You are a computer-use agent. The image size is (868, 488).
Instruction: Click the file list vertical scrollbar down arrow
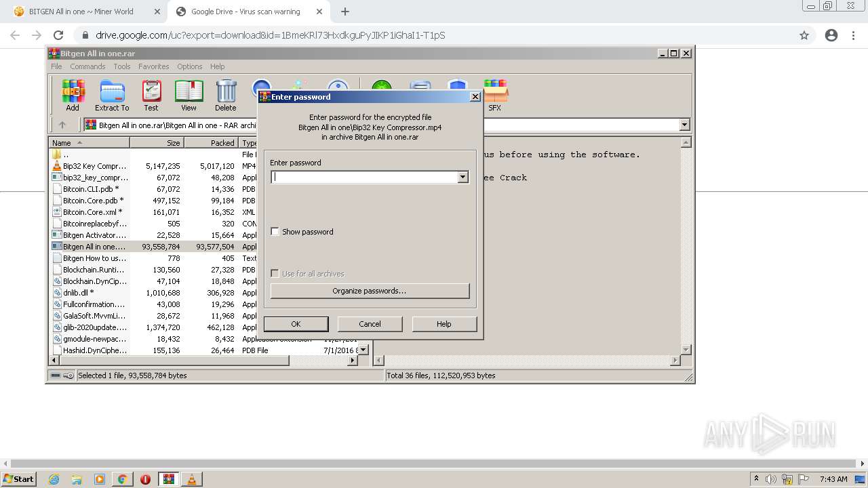[x=363, y=350]
